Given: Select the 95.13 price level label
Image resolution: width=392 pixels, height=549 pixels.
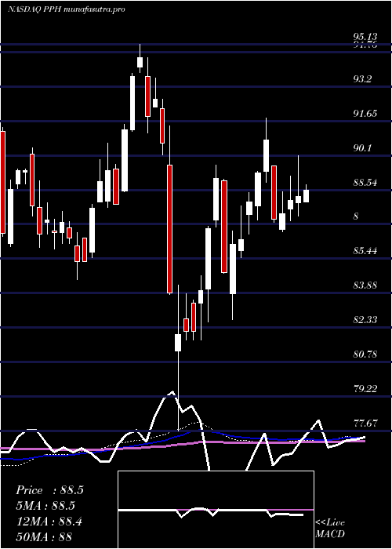Looking at the screenshot, I should pyautogui.click(x=365, y=37).
